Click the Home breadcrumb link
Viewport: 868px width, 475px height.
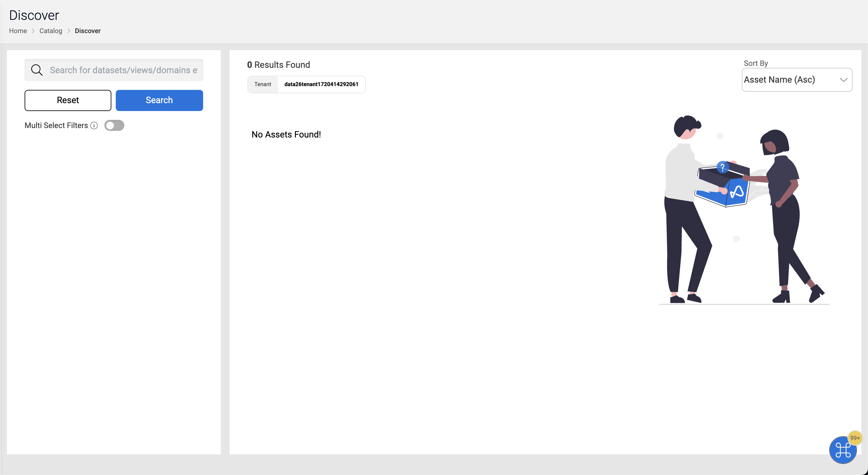click(18, 30)
